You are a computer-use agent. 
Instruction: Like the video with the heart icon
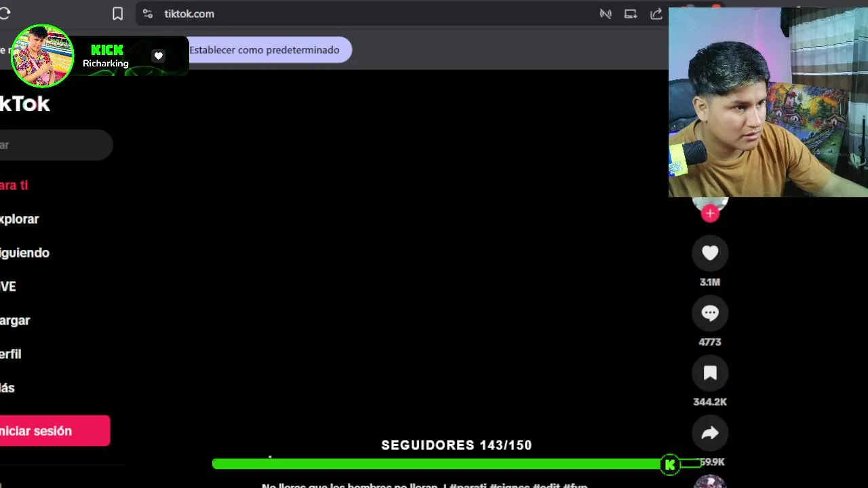tap(710, 253)
